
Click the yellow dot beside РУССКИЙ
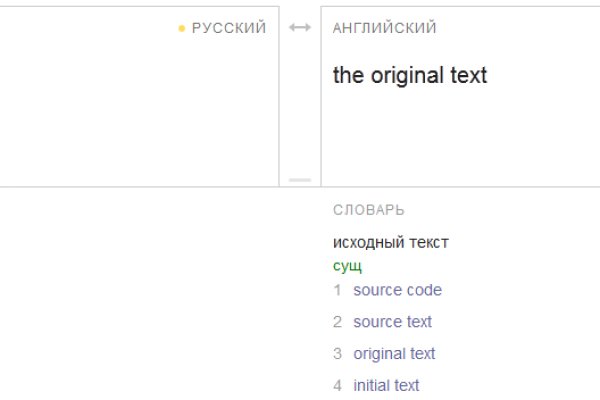(181, 29)
